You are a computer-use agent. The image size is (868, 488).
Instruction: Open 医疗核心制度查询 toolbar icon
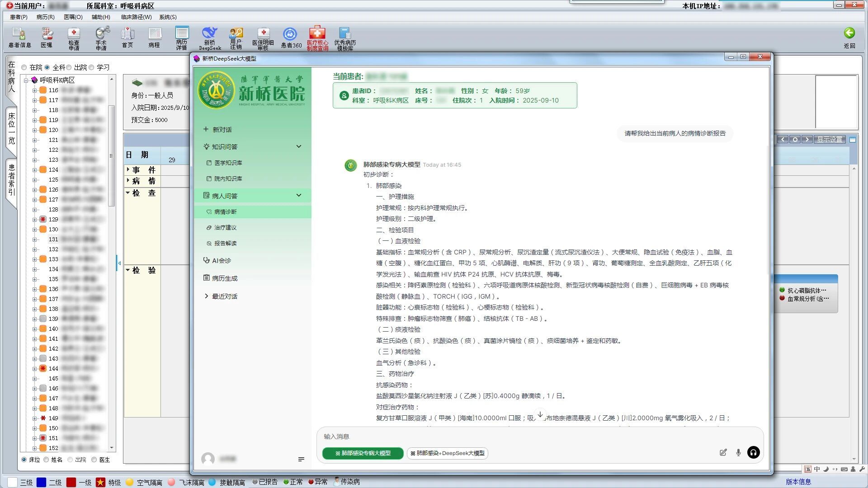(317, 38)
